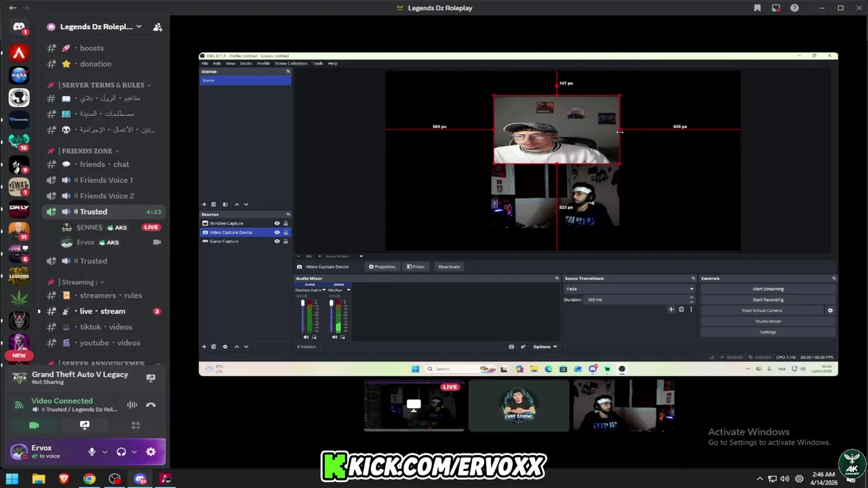Toggle lock for Game Capture source
Viewport: 868px width, 488px height.
point(285,241)
